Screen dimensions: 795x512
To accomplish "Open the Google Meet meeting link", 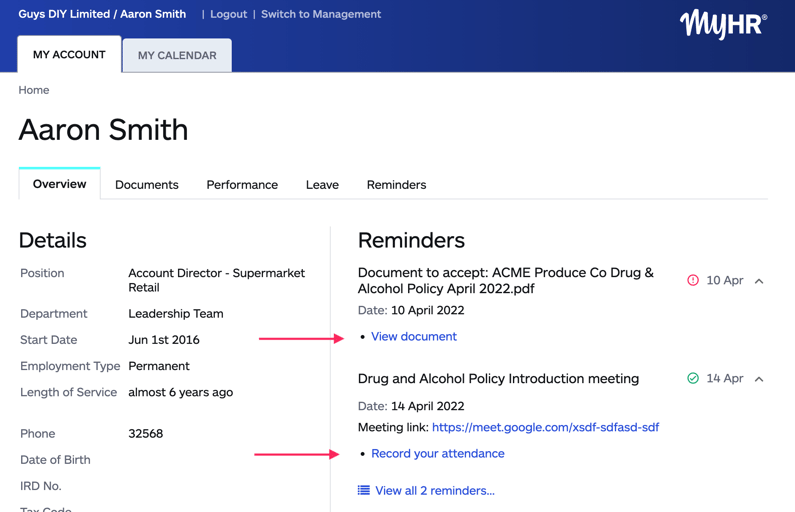I will click(x=545, y=427).
